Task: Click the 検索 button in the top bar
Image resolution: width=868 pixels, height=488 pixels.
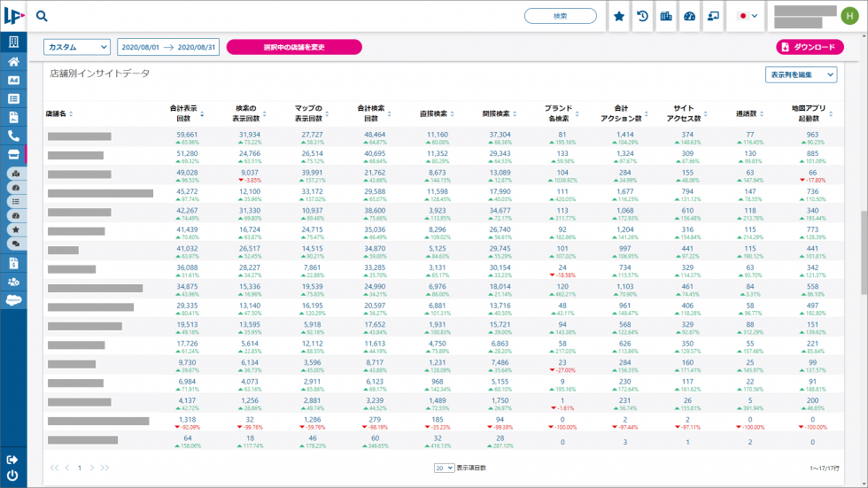Action: click(560, 16)
